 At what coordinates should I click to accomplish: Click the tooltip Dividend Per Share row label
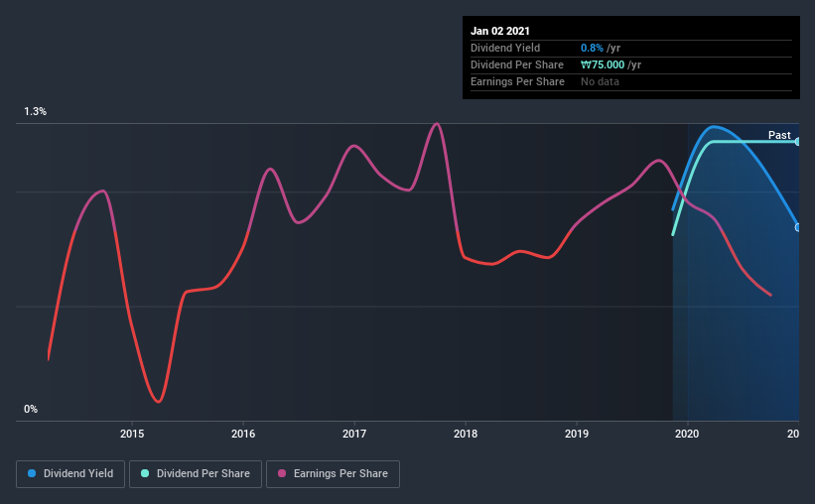tap(516, 64)
